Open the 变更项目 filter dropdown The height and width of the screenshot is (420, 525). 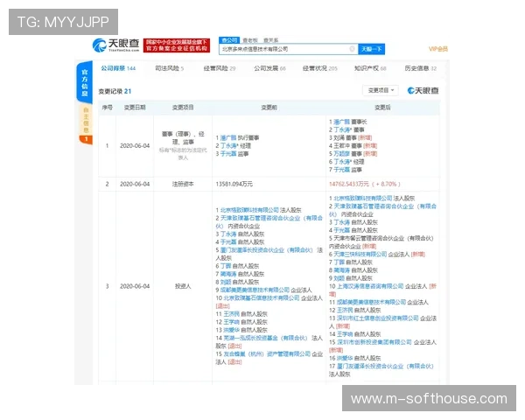[x=381, y=90]
